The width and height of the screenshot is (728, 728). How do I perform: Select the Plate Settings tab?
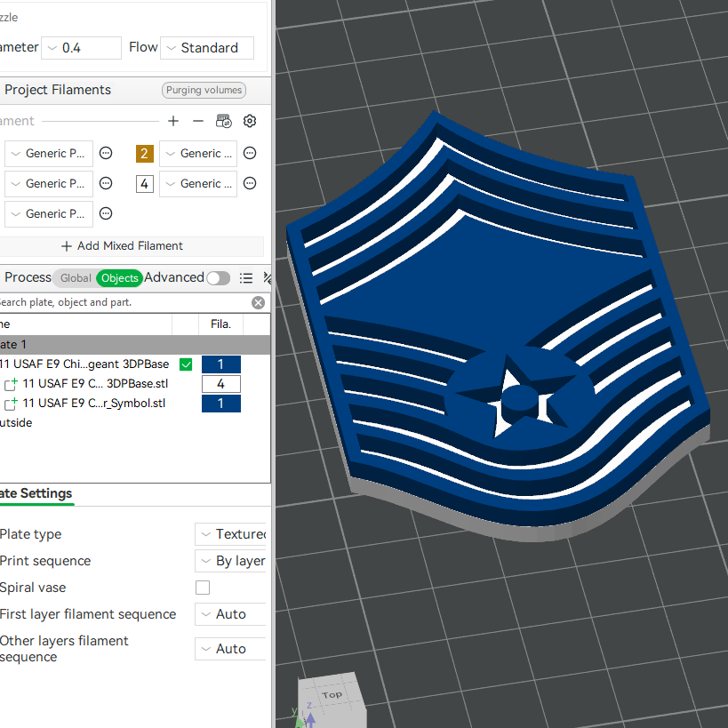36,493
